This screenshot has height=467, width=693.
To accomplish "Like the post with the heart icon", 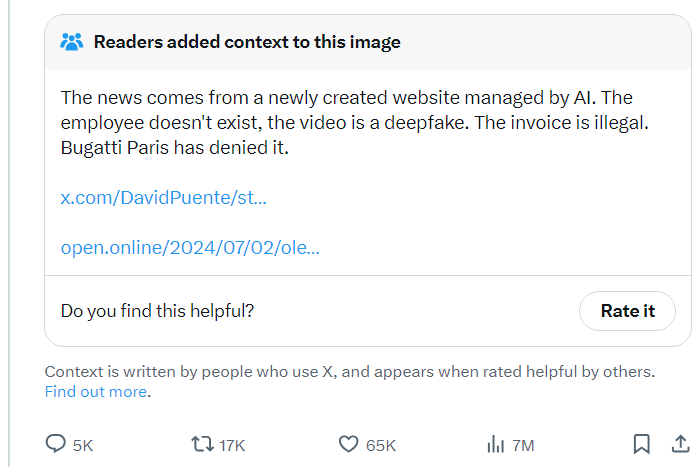I will pyautogui.click(x=348, y=444).
